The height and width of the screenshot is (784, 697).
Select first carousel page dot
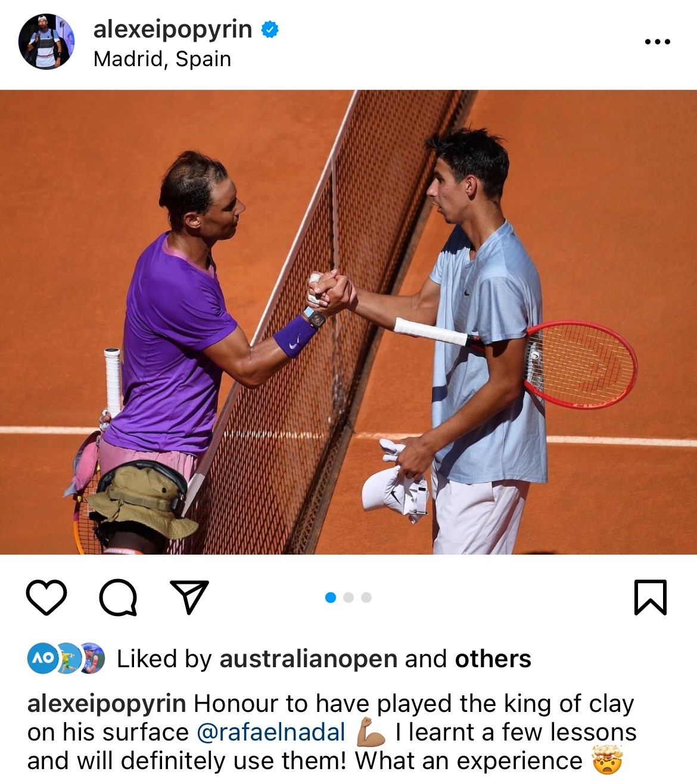coord(331,598)
